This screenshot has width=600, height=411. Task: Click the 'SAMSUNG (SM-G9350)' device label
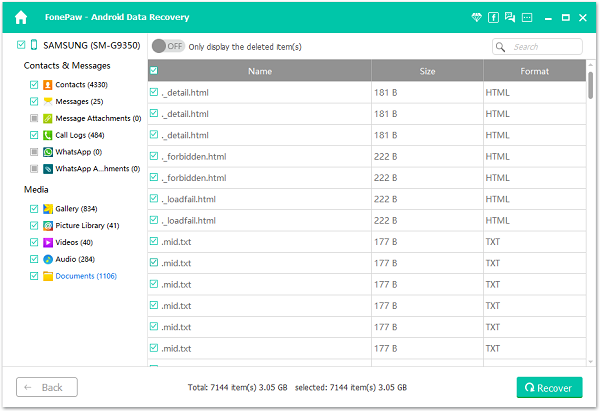click(x=91, y=45)
